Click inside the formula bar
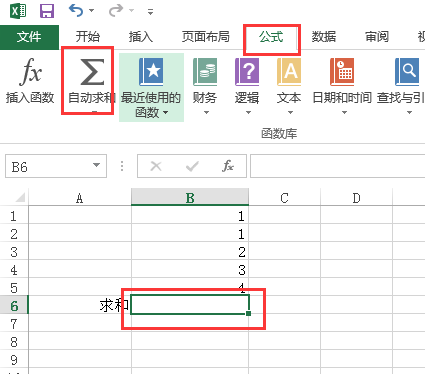The width and height of the screenshot is (425, 374). coord(337,166)
